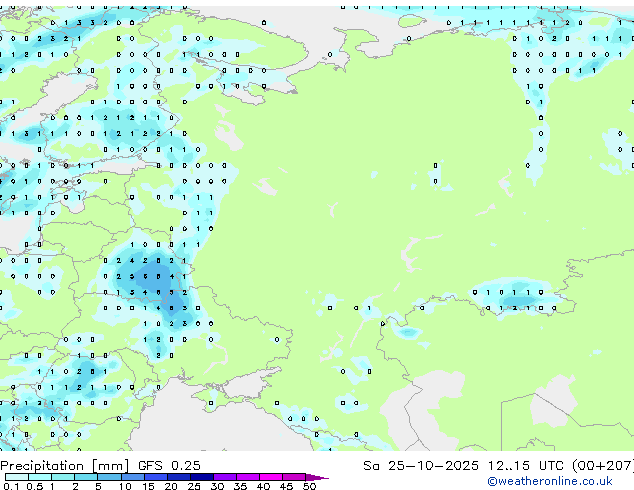Pick the 40–45 mm bright magenta legend swatch
This screenshot has width=634, height=490.
tap(271, 477)
